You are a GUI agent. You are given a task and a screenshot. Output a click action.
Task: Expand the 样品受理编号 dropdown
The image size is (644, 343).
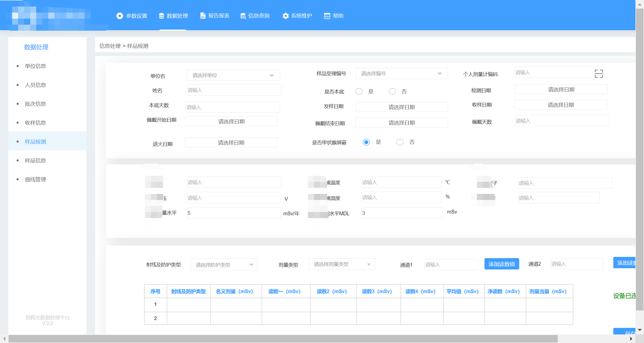coord(401,74)
